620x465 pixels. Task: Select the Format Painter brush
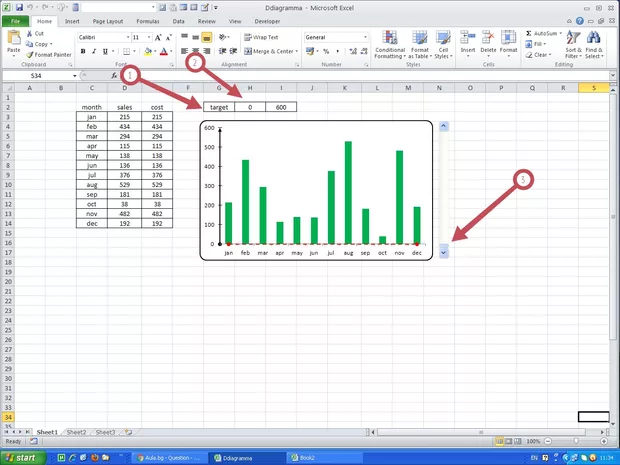tap(29, 55)
